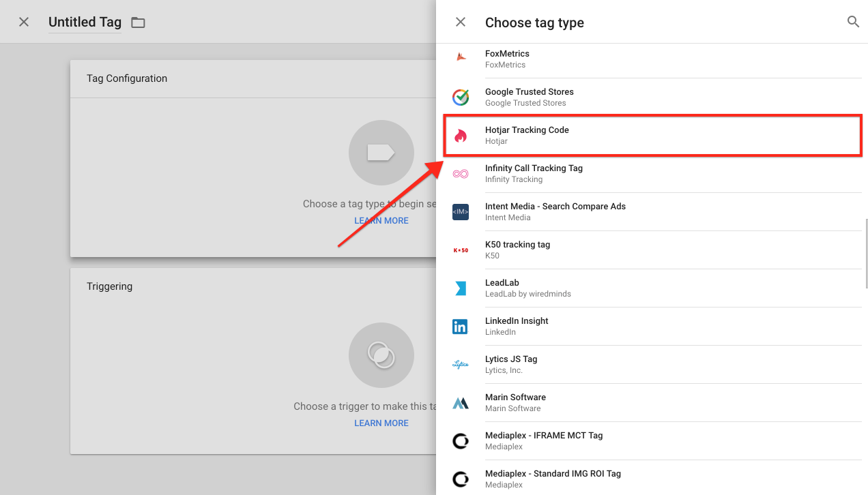Select Infinity Call Tracking Tag
This screenshot has height=495, width=868.
(652, 173)
